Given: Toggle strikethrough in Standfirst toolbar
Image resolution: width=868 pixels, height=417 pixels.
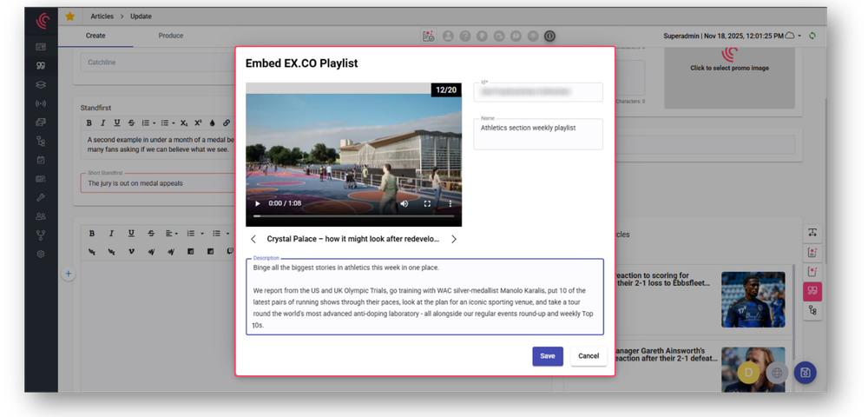Looking at the screenshot, I should coord(131,123).
